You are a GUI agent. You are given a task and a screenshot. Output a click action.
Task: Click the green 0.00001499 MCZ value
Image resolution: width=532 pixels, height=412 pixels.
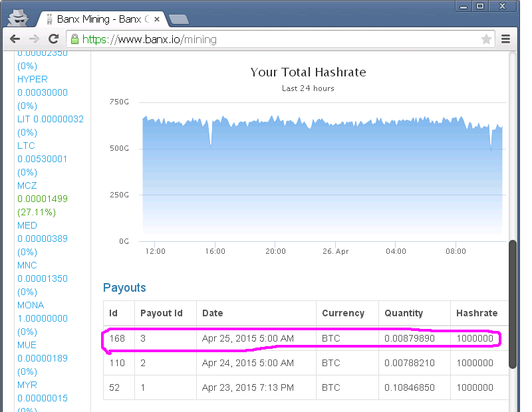tap(43, 199)
